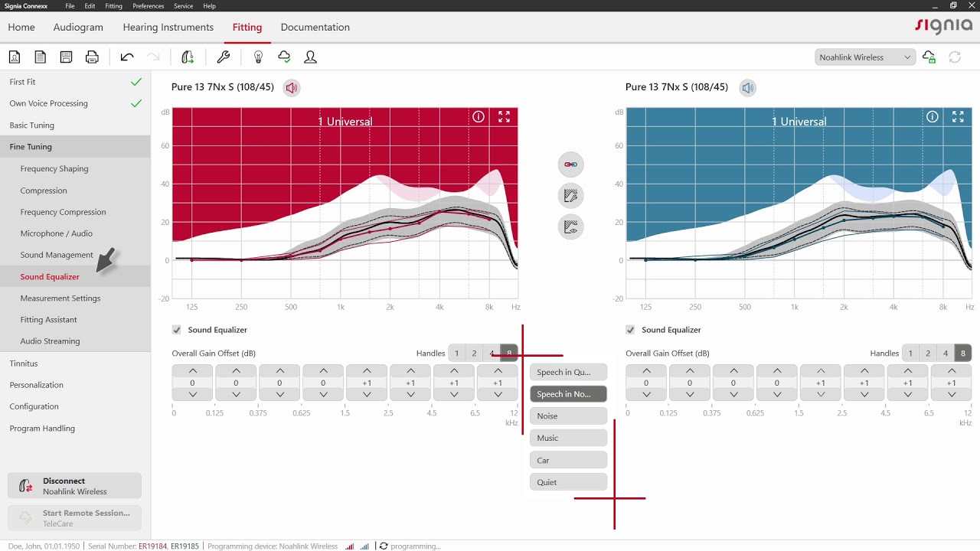Expand red graph to full screen

[504, 117]
